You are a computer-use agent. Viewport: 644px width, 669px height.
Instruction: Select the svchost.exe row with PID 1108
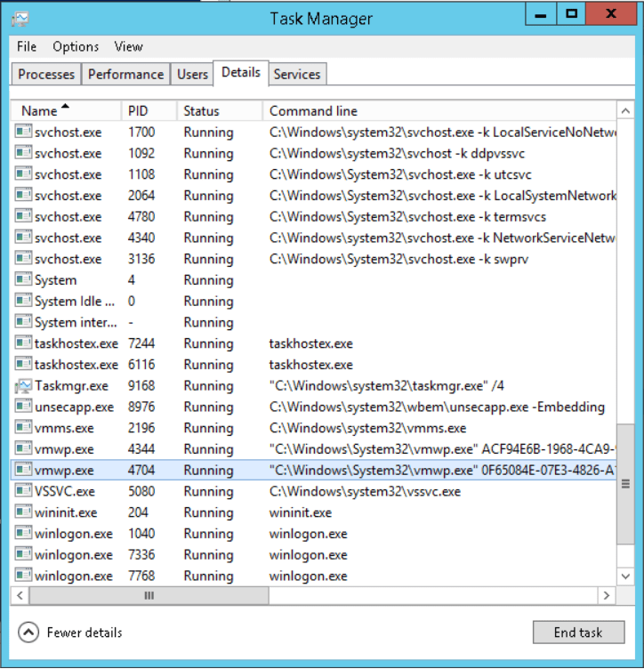point(313,174)
